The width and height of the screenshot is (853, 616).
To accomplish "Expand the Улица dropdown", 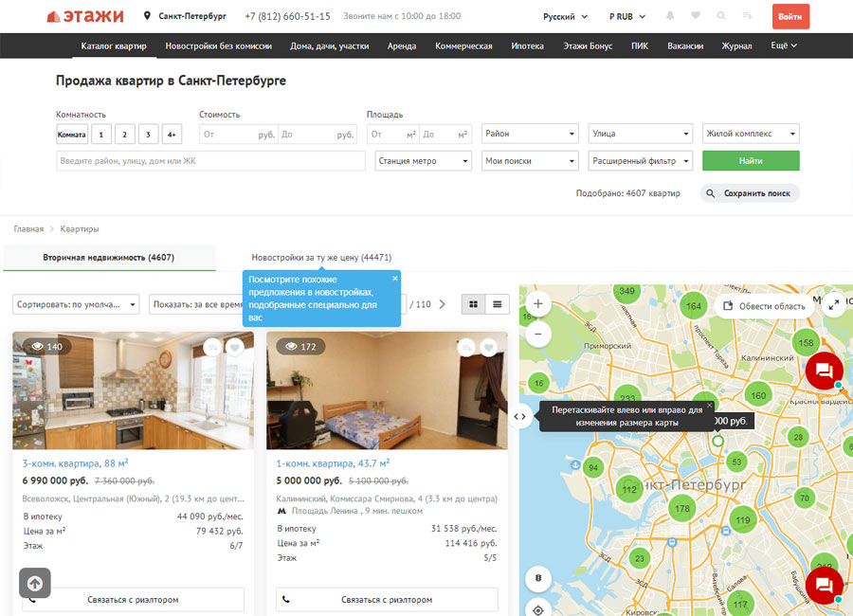I will point(641,134).
